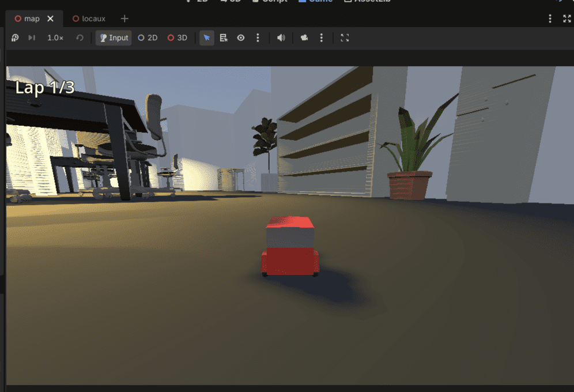
Task: Open the camera options three-dot menu
Action: 322,37
